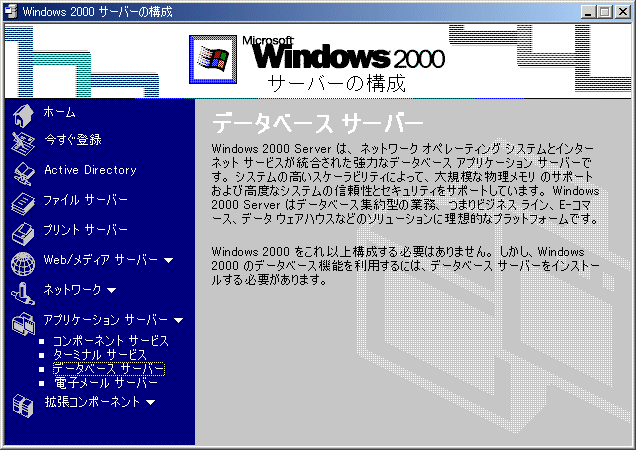Select the 拡張コンポーネント menu label
Image resolution: width=636 pixels, height=450 pixels.
(92, 402)
